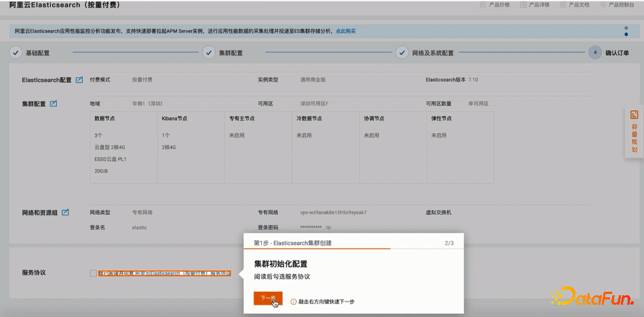This screenshot has height=317, width=644.
Task: Edit the 集群配置 section via pencil icon
Action: [x=53, y=103]
